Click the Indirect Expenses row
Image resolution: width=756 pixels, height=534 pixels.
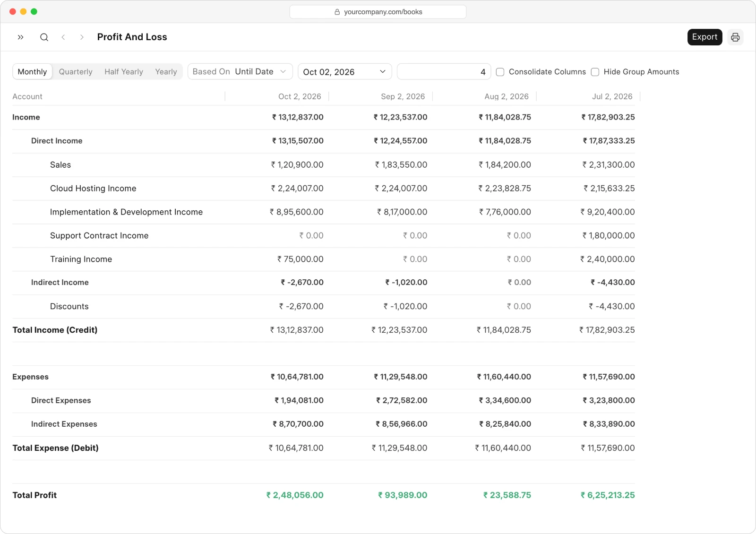coord(324,424)
